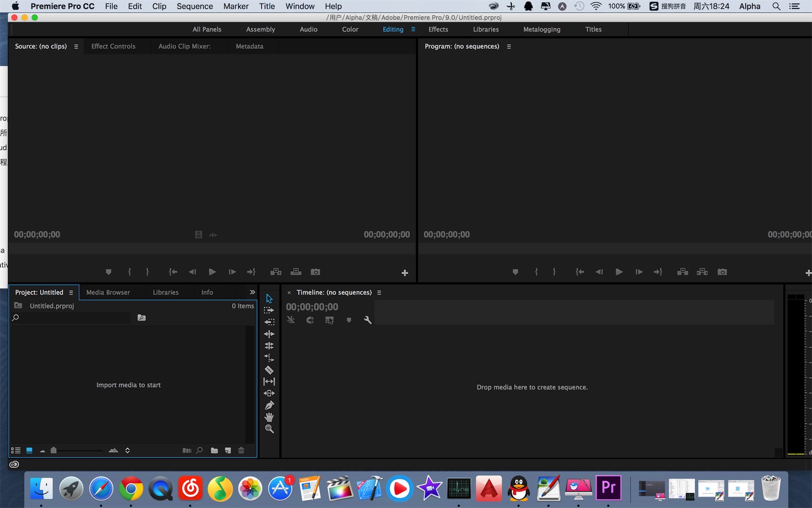
Task: Play in Source monitor
Action: [x=212, y=272]
